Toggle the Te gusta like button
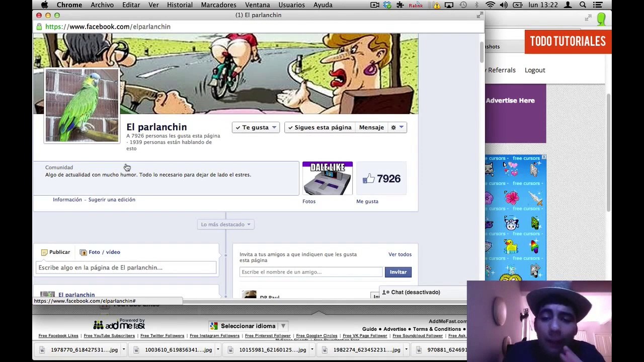 (256, 127)
